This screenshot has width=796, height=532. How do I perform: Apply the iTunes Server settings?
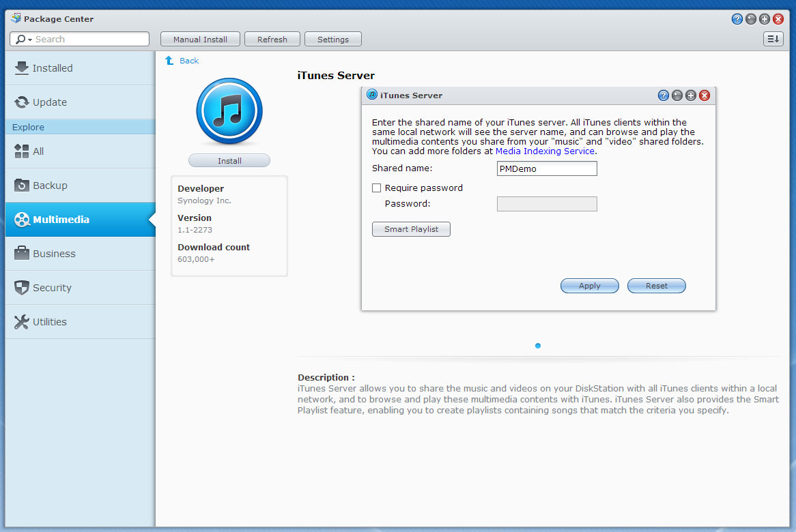pyautogui.click(x=589, y=286)
